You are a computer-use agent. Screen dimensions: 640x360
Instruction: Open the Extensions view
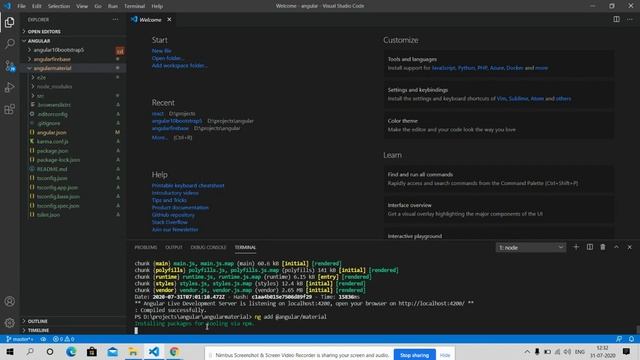(x=9, y=109)
